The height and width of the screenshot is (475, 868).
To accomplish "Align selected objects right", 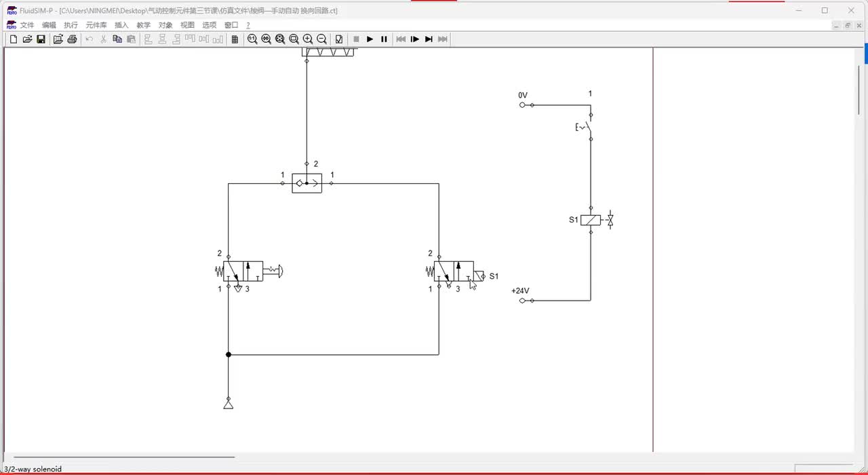I will [176, 39].
